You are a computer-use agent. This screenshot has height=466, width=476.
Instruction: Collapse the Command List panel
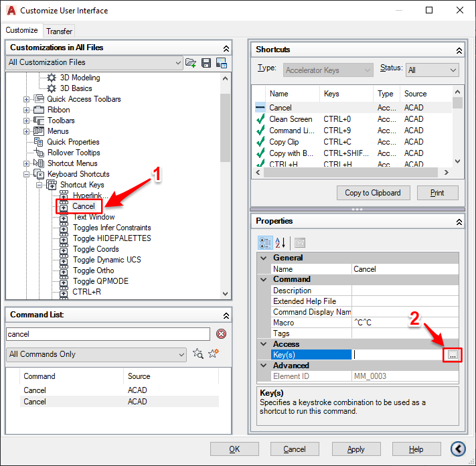point(226,316)
